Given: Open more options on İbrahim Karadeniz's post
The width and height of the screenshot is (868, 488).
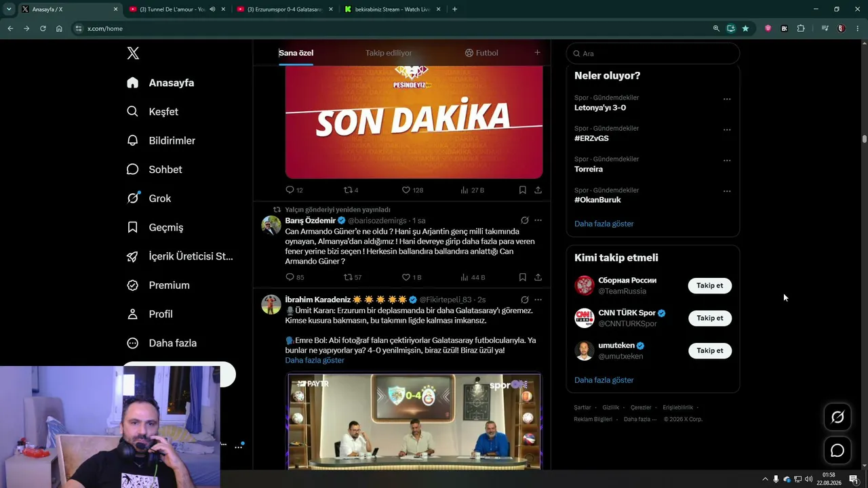Looking at the screenshot, I should pos(538,300).
